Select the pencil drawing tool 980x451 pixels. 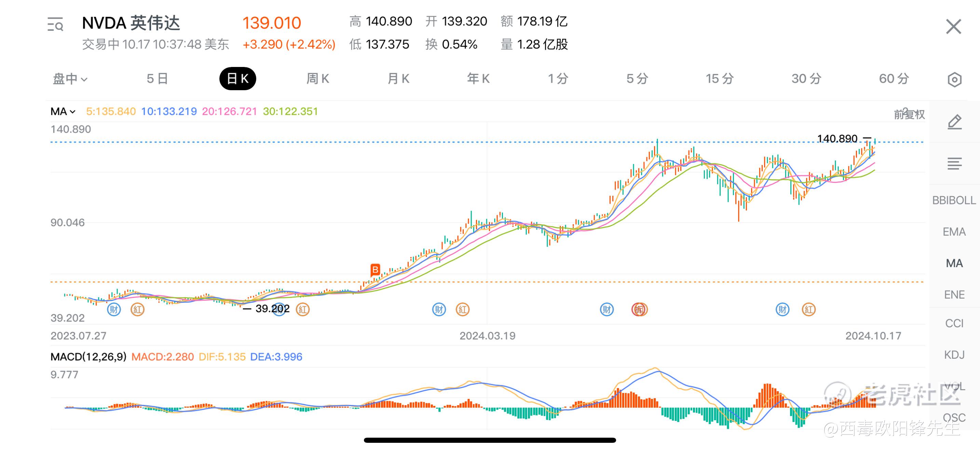954,122
